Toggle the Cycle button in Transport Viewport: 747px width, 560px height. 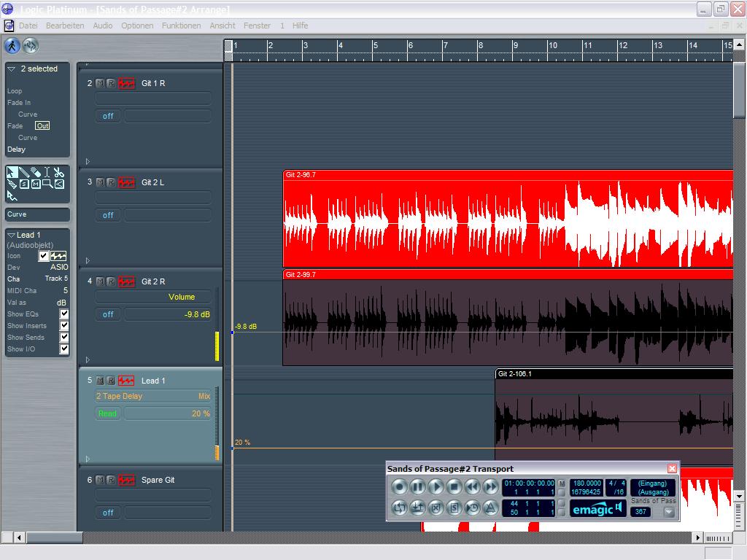(399, 508)
